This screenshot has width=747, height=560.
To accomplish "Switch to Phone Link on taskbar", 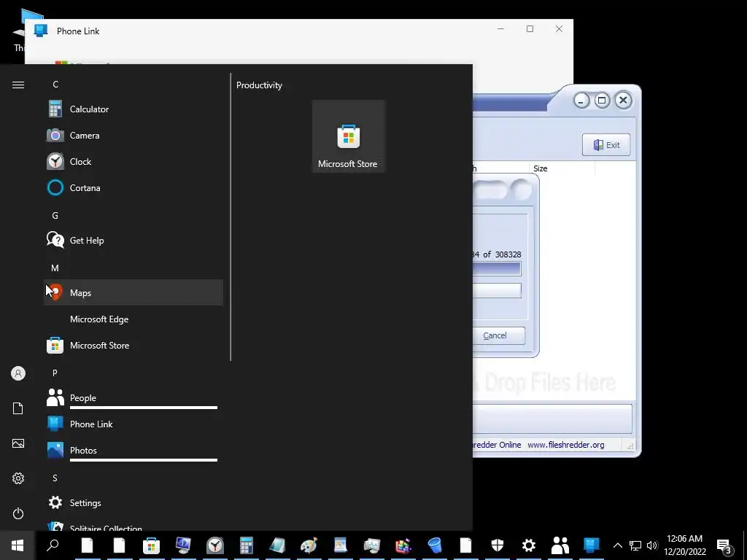I will tap(591, 545).
